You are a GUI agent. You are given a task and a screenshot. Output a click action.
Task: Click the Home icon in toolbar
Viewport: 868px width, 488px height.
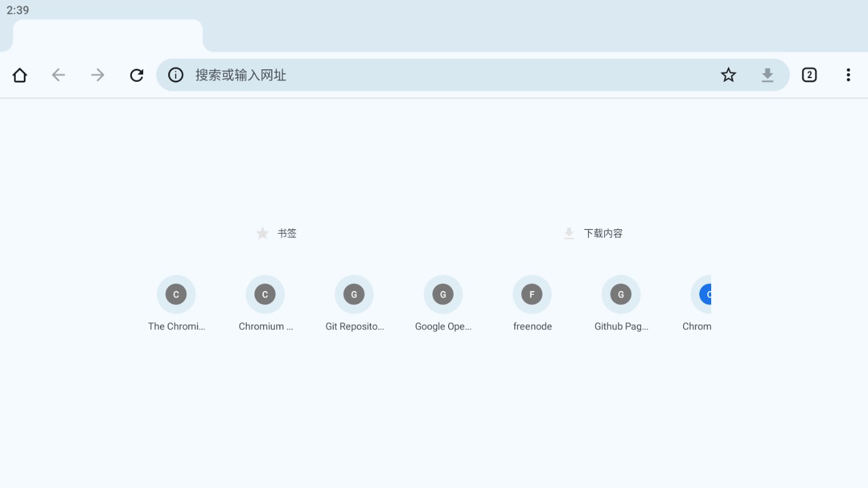coord(20,75)
